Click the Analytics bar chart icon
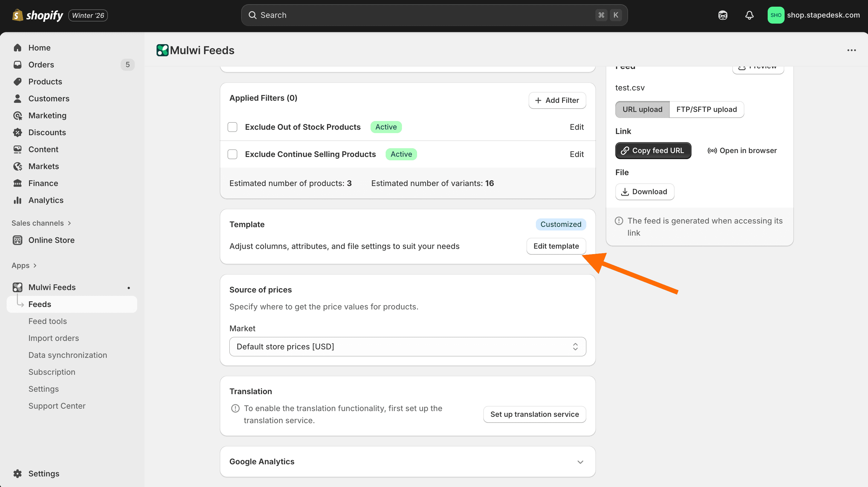The width and height of the screenshot is (868, 487). point(18,200)
